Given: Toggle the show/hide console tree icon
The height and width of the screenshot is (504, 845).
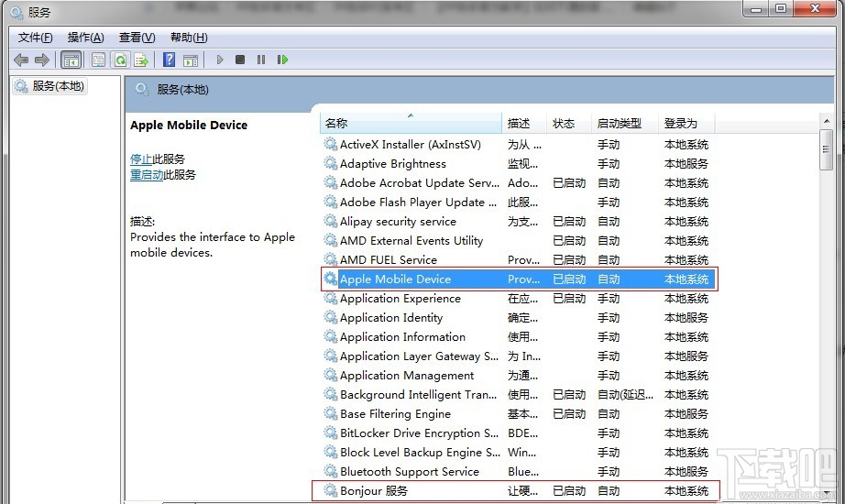Looking at the screenshot, I should [71, 60].
